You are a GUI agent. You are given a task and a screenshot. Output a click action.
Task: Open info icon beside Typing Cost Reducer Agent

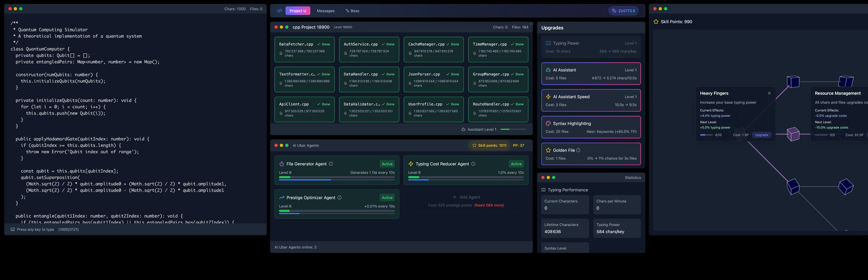click(473, 164)
